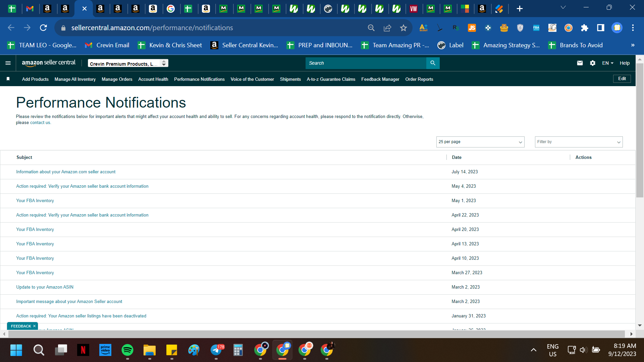Viewport: 644px width, 362px height.
Task: Open the Chrome extensions puzzle icon
Action: tap(585, 28)
